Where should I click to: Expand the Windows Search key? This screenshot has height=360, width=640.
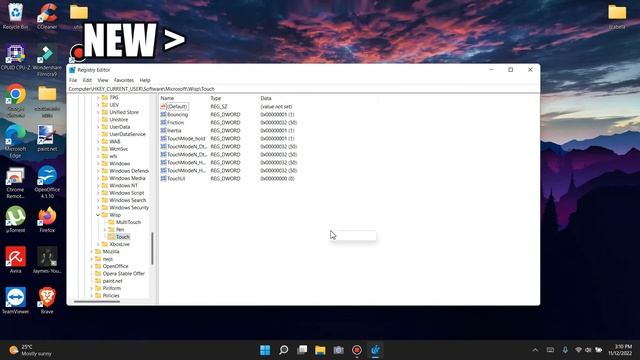point(98,200)
